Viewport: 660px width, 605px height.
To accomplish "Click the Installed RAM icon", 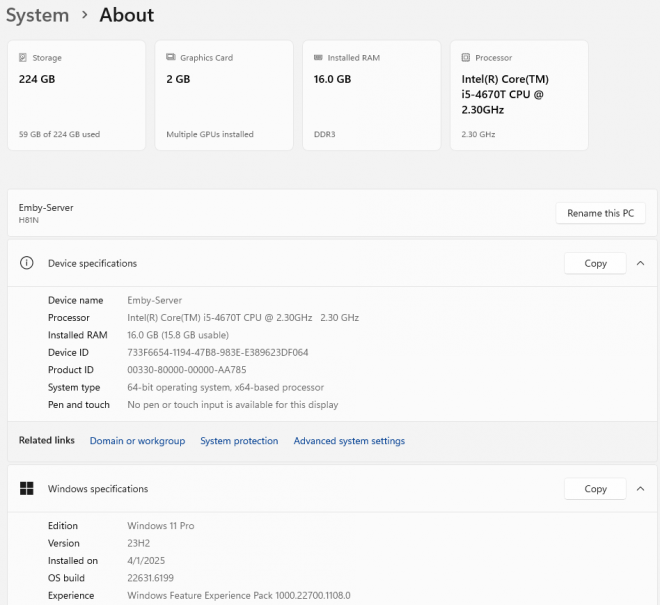I will coord(318,57).
